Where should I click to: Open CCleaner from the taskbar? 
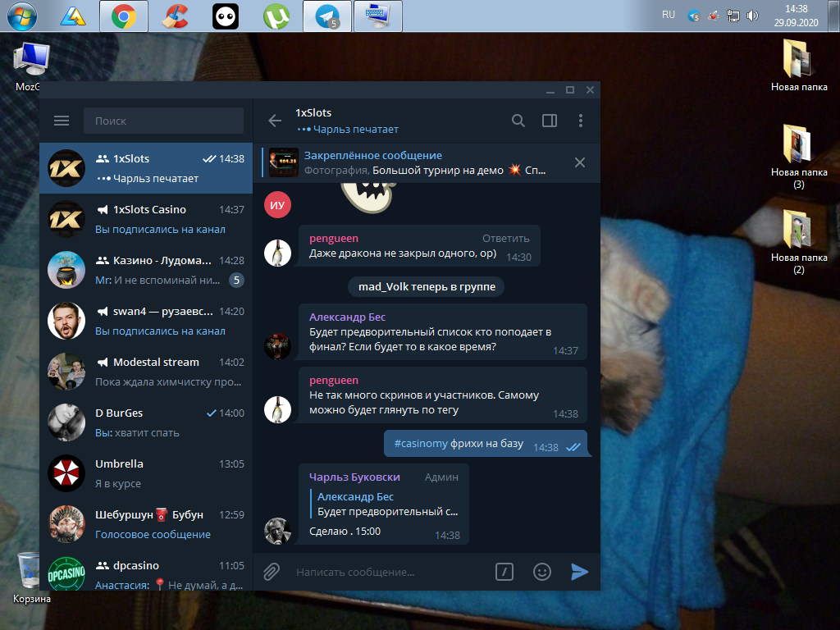[x=175, y=16]
